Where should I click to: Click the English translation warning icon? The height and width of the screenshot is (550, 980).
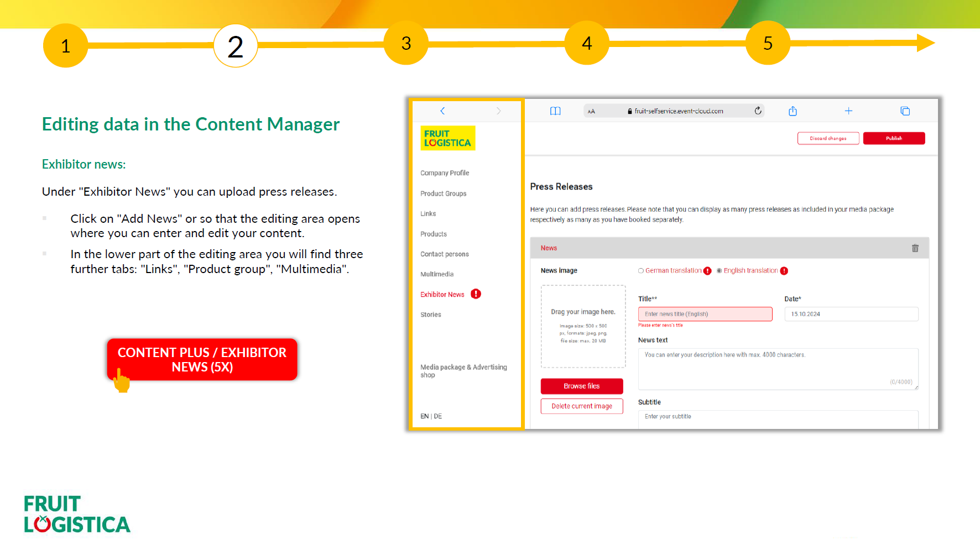[784, 271]
